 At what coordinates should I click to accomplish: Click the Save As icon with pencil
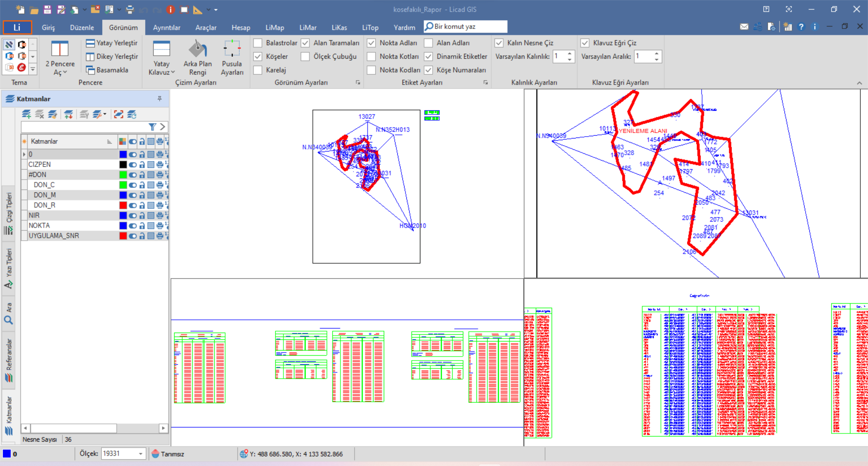pos(61,10)
